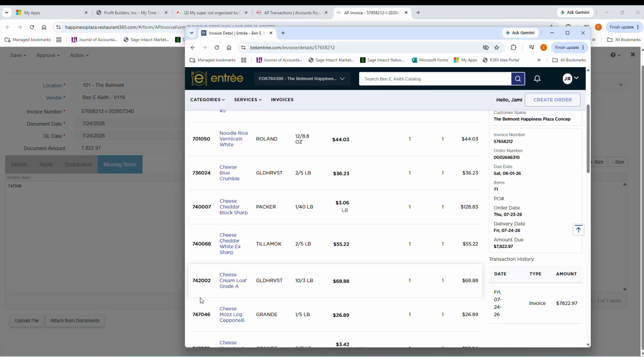This screenshot has height=357, width=644.
Task: Switch to the My Apps browser tab
Action: [x=52, y=13]
